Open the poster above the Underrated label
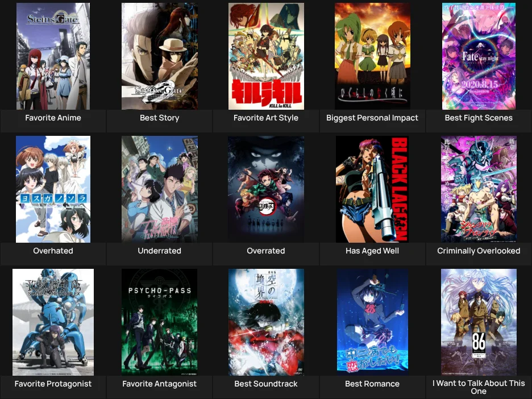 (160, 189)
